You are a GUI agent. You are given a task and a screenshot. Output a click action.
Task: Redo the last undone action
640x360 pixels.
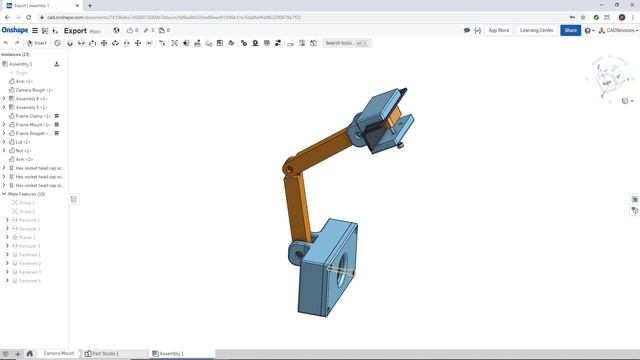(17, 43)
